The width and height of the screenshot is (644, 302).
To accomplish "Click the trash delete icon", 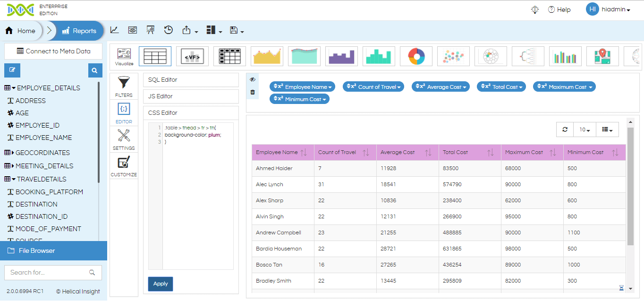I will tap(253, 92).
